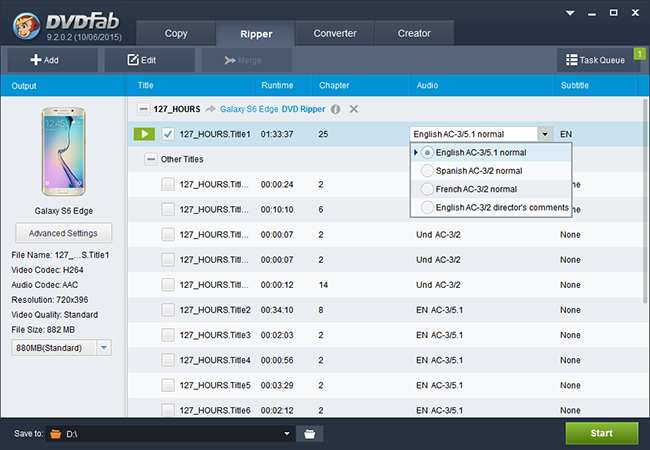The image size is (650, 450).
Task: Check 127_HOURS.Title4 checkbox
Action: pos(168,360)
